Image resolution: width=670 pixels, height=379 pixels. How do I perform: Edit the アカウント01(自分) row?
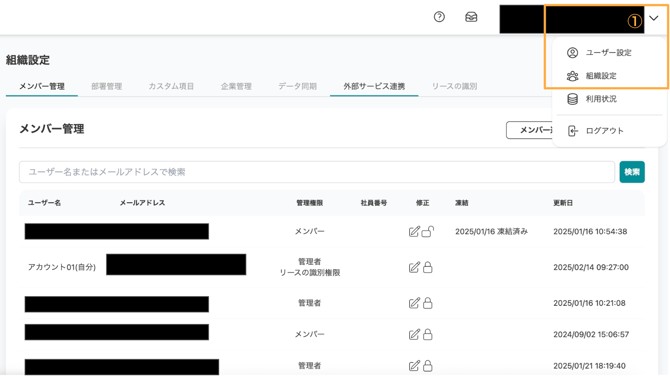pos(414,267)
